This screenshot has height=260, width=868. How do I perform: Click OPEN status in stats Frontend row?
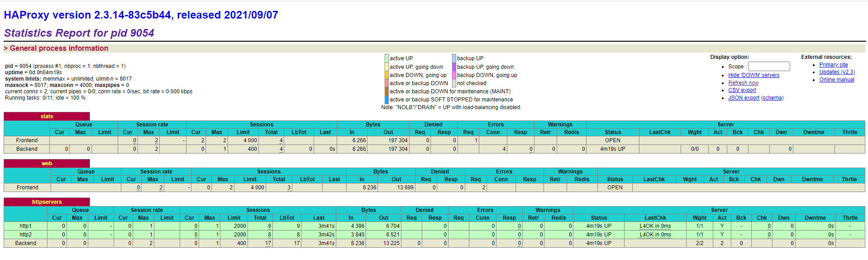tap(613, 140)
